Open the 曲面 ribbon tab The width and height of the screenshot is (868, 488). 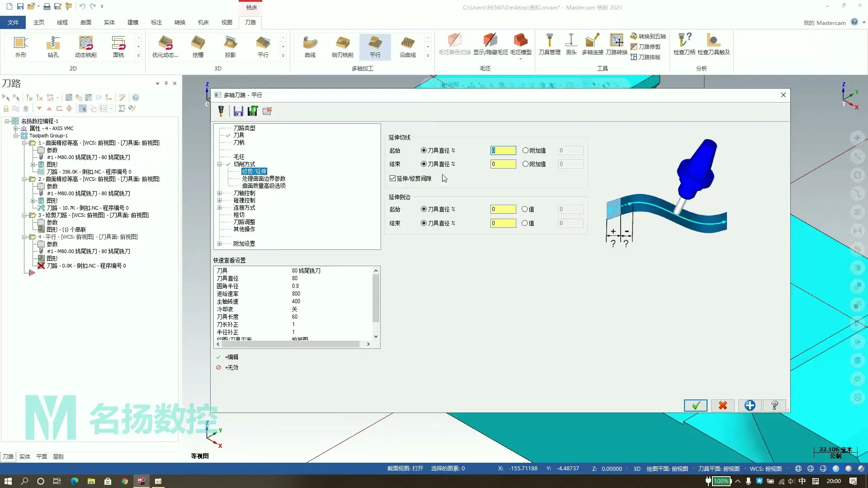click(x=86, y=22)
